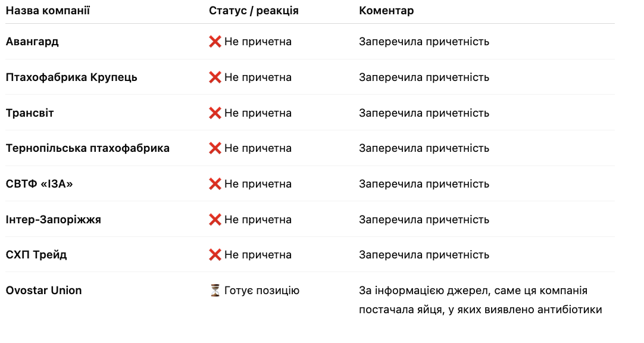This screenshot has height=343, width=644.
Task: Click the hourglass icon beside Готує позицію
Action: tap(215, 291)
